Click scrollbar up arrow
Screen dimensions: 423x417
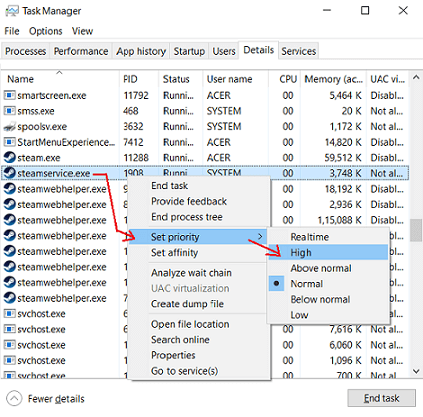(416, 77)
